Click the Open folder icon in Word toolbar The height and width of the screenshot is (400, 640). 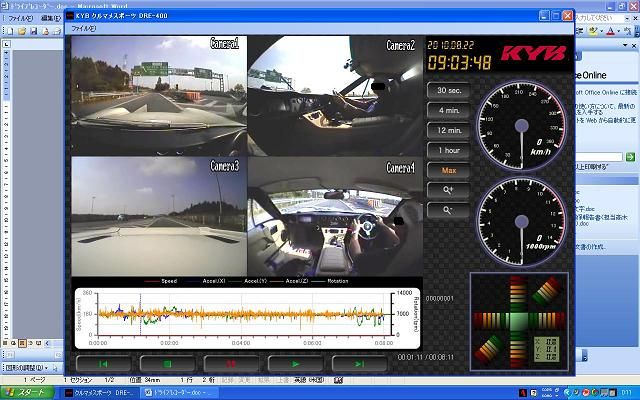click(x=22, y=31)
